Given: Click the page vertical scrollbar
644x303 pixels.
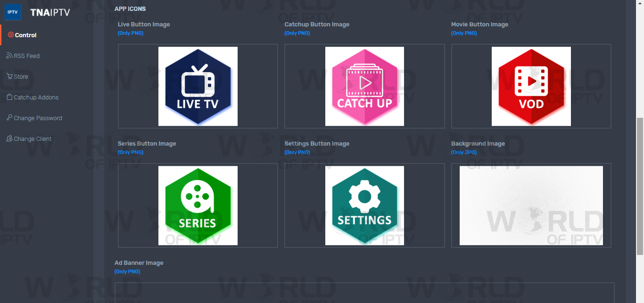Looking at the screenshot, I should [640, 186].
